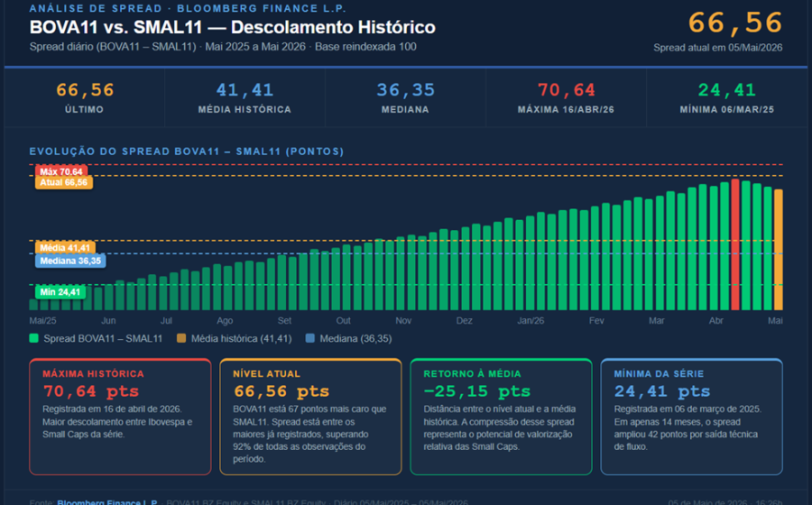Viewport: 812px width, 505px height.
Task: Open the MEDIANA stat card
Action: point(405,97)
